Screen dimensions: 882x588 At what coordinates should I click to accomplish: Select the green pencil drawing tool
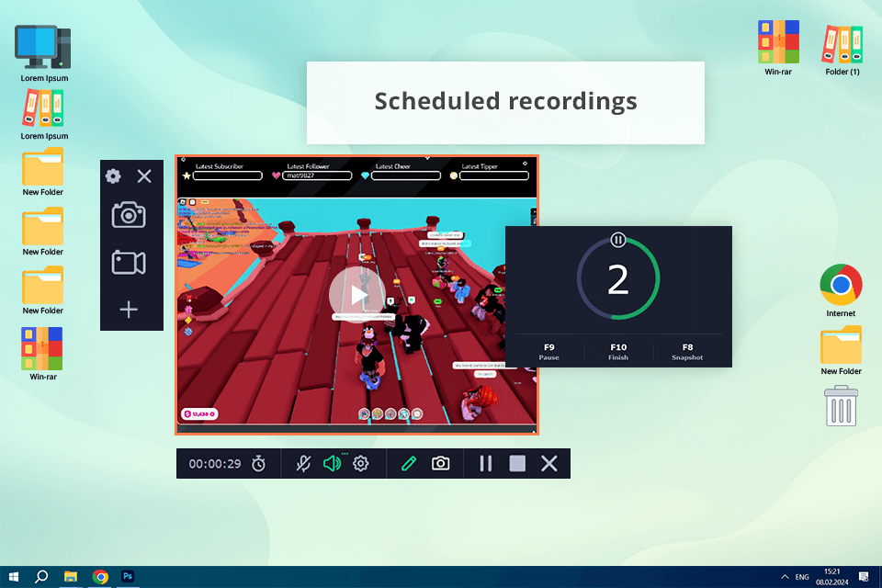coord(409,464)
